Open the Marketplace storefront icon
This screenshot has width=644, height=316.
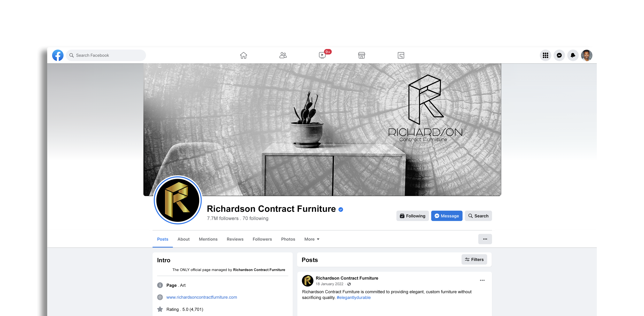coord(362,55)
